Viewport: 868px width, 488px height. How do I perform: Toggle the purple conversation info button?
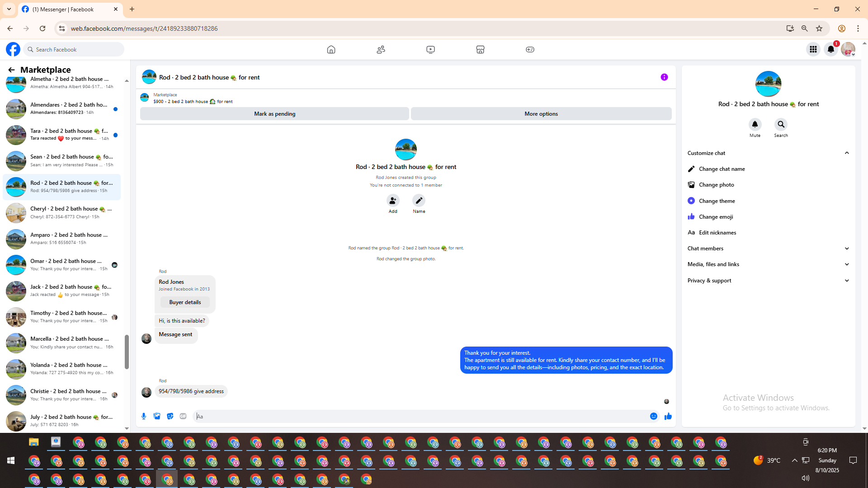point(664,77)
